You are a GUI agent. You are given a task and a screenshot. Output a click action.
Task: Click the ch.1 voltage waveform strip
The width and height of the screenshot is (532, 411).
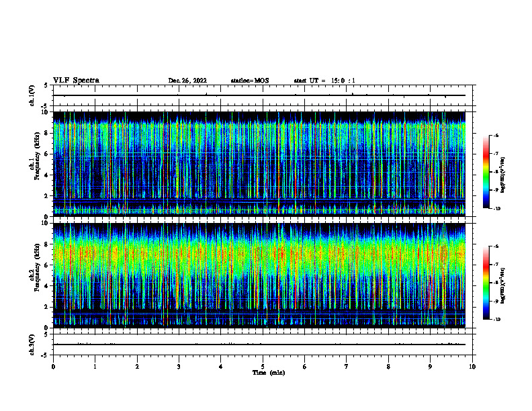tap(263, 95)
